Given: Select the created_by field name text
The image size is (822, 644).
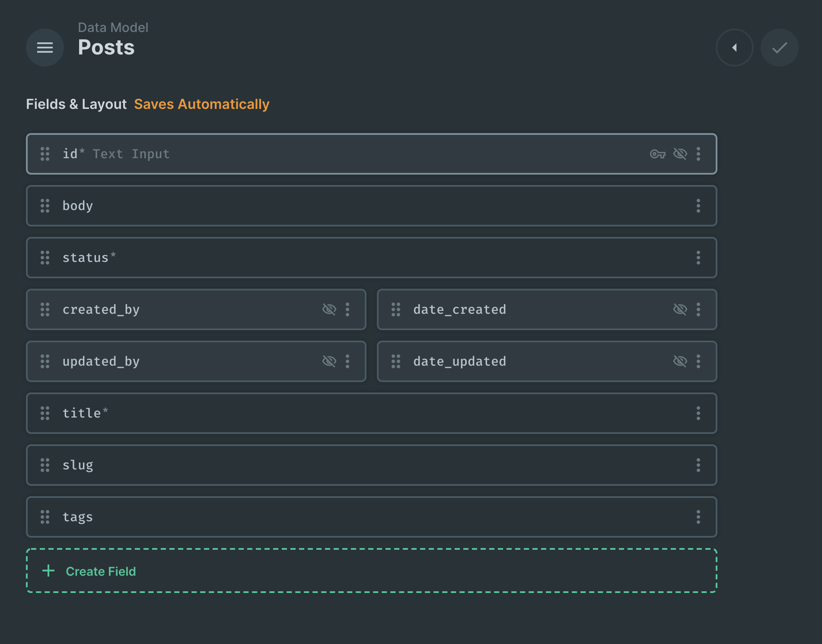Looking at the screenshot, I should (101, 310).
